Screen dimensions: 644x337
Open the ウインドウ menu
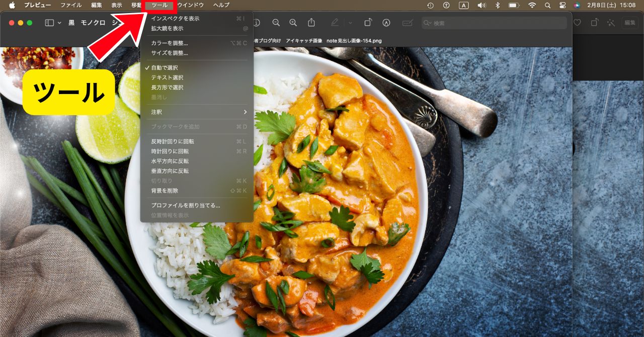point(191,5)
